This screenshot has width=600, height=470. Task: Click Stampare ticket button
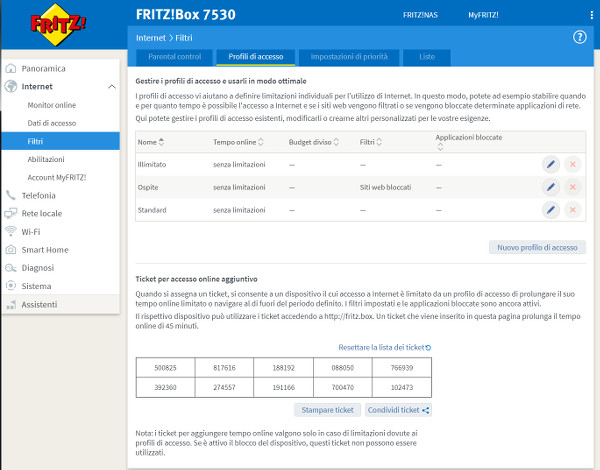coord(327,410)
